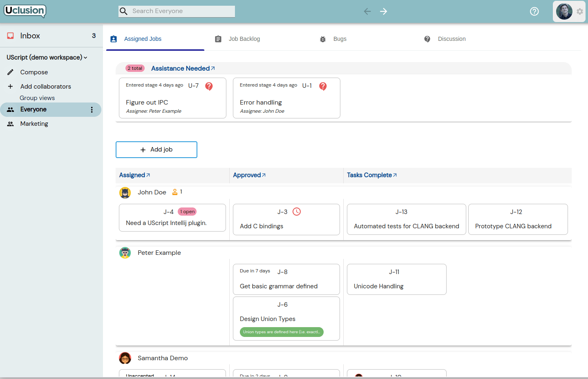This screenshot has width=588, height=379.
Task: Switch to the Bugs tab
Action: pyautogui.click(x=339, y=39)
